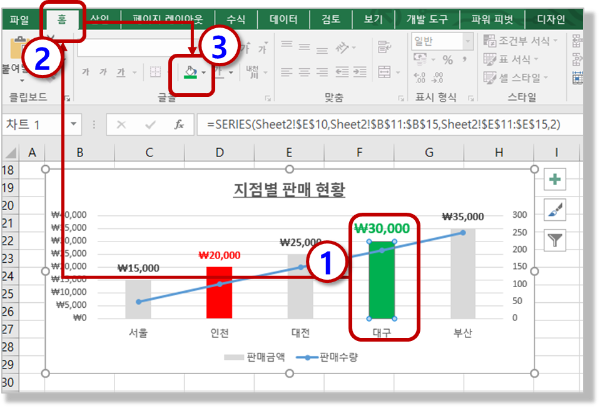Click the text orientation icon
Screen dimensions: 600x407
(x=342, y=48)
